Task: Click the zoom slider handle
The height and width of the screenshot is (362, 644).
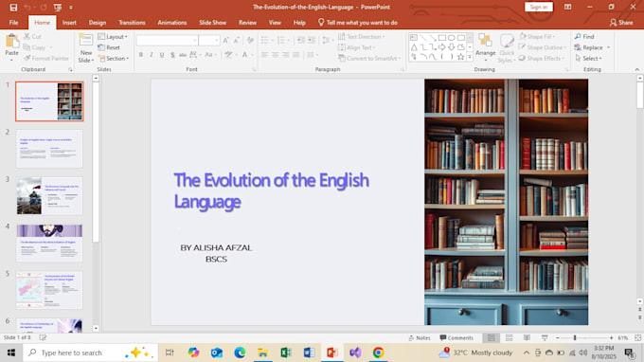Action: point(575,337)
